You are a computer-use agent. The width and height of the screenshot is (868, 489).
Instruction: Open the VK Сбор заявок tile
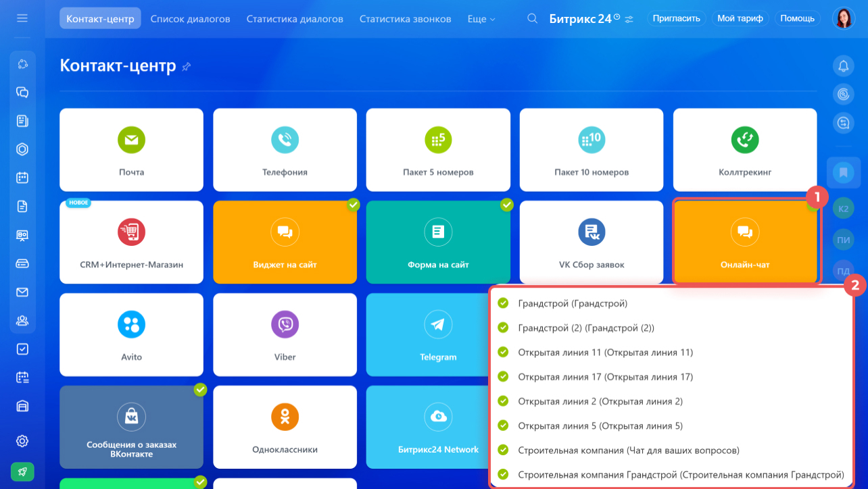click(x=592, y=242)
